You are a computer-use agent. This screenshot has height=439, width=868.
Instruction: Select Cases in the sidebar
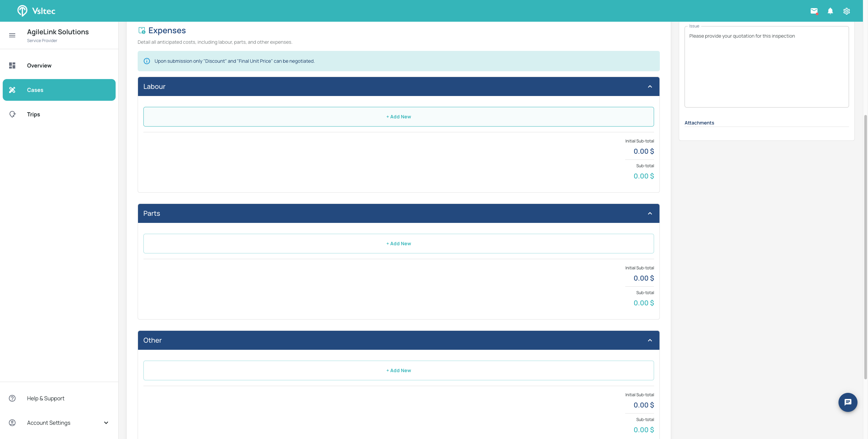coord(59,90)
